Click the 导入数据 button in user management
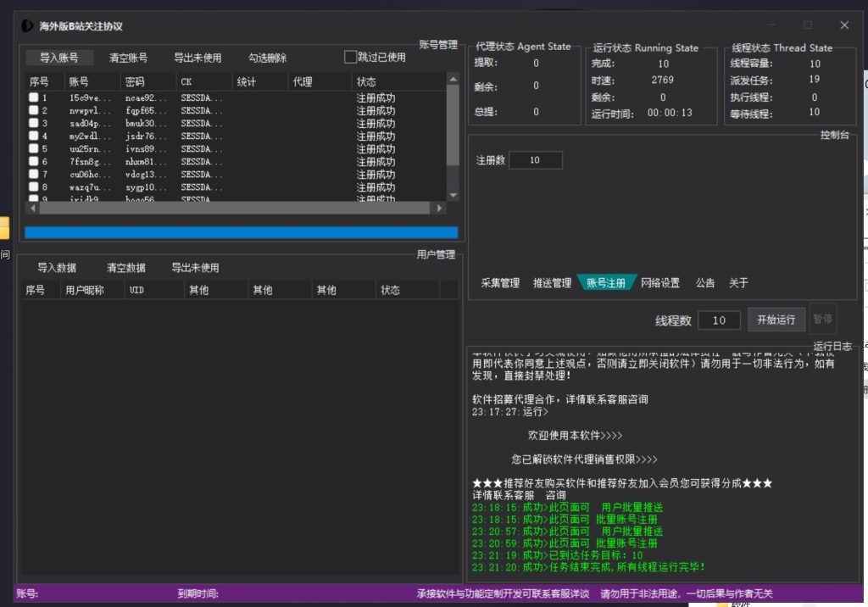Image resolution: width=868 pixels, height=607 pixels. (57, 268)
